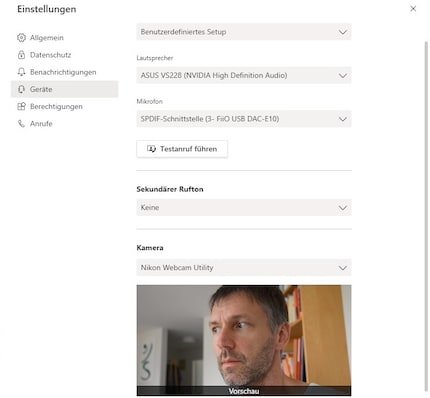The image size is (430, 398).
Task: Click the gear icon beside Allgemein
Action: point(21,38)
